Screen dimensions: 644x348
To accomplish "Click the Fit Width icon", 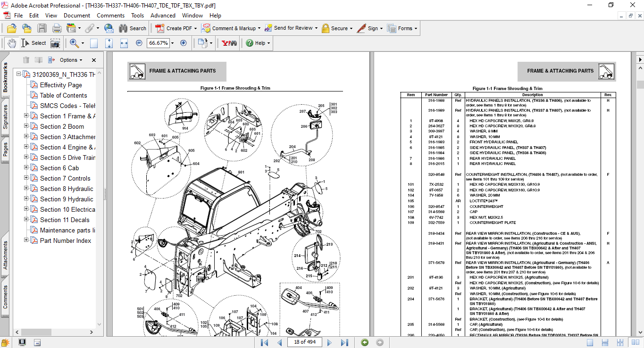I will pos(124,43).
